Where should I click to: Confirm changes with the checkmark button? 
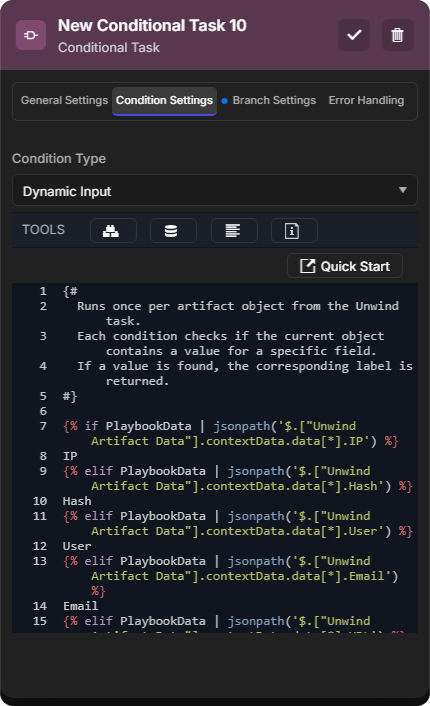pos(354,35)
